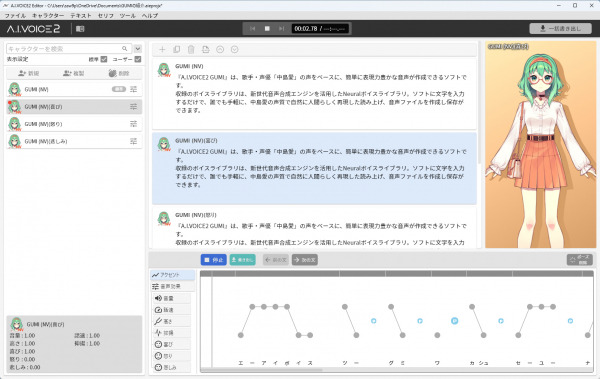
Task: Open the キャラクター menu
Action: click(48, 16)
